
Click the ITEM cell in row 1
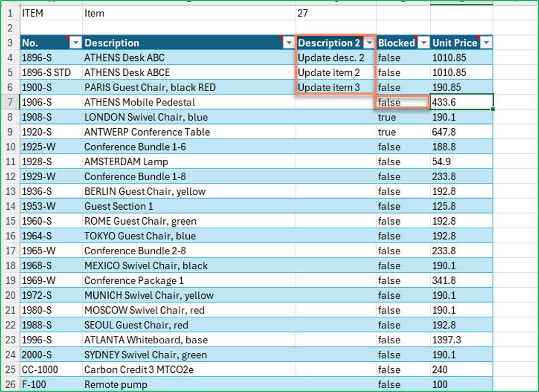coord(51,13)
